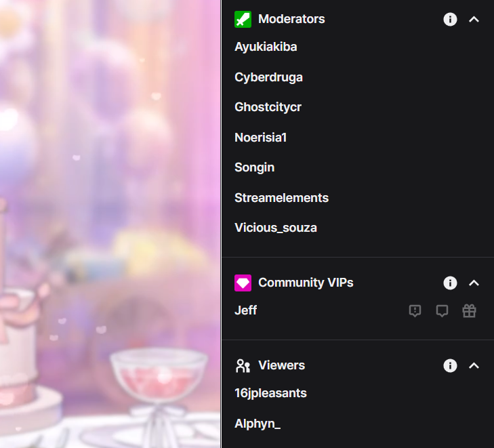Open Vicious_souza's user card

(x=276, y=228)
